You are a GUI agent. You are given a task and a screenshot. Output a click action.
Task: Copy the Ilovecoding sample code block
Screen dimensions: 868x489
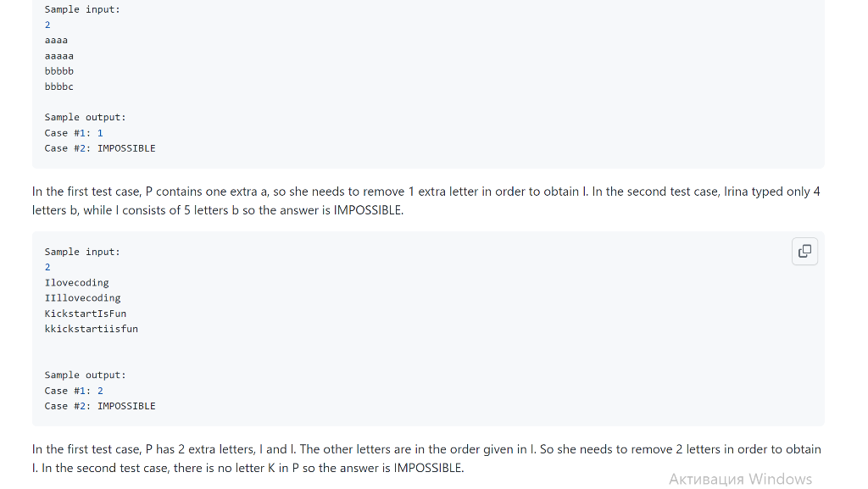coord(804,252)
